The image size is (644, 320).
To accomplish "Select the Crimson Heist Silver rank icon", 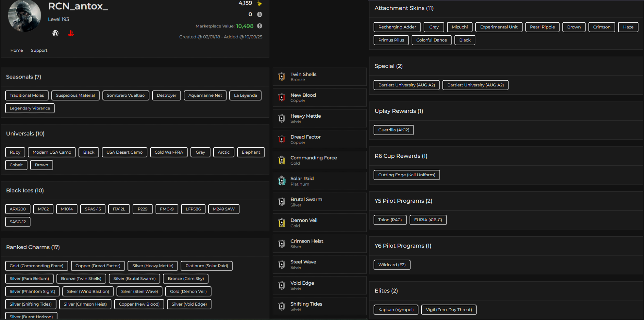I will pos(282,244).
